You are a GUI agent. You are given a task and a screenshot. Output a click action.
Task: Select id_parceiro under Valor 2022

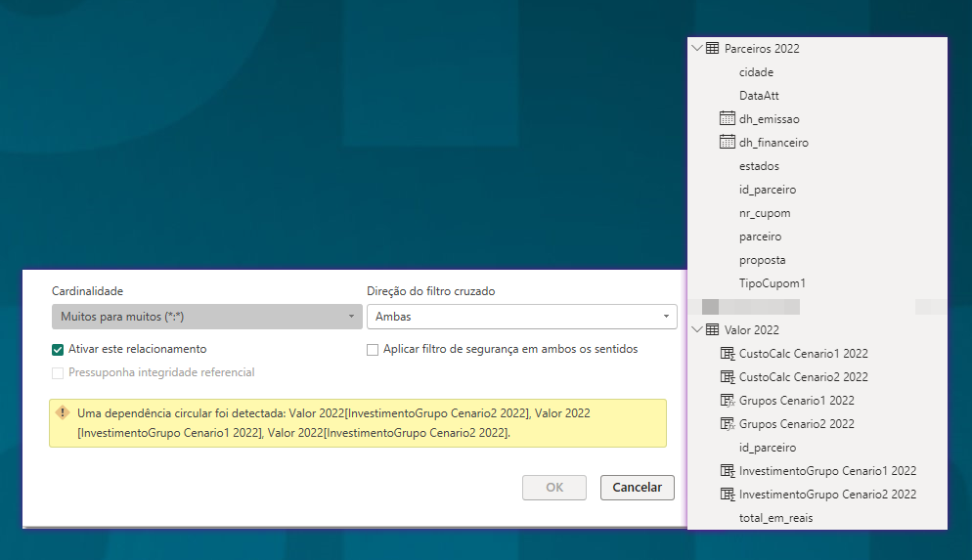coord(768,448)
